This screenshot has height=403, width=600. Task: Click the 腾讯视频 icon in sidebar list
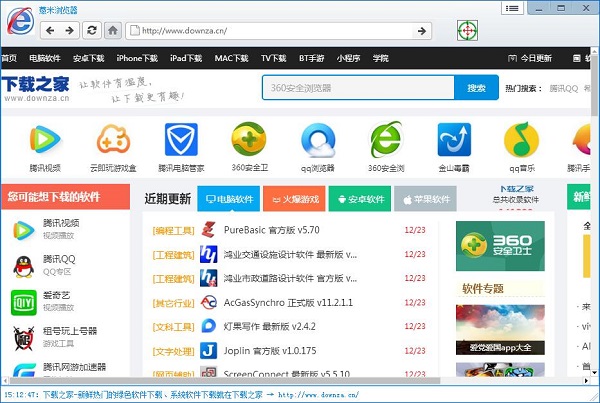point(24,230)
